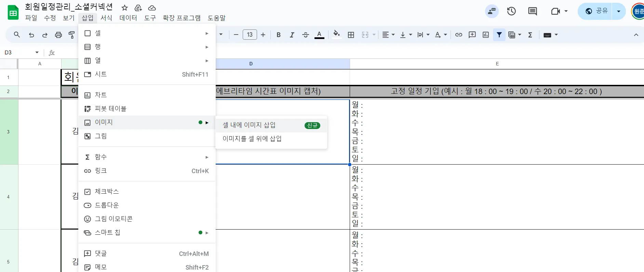Insert a link from the toolbar
The width and height of the screenshot is (644, 272).
tap(459, 35)
